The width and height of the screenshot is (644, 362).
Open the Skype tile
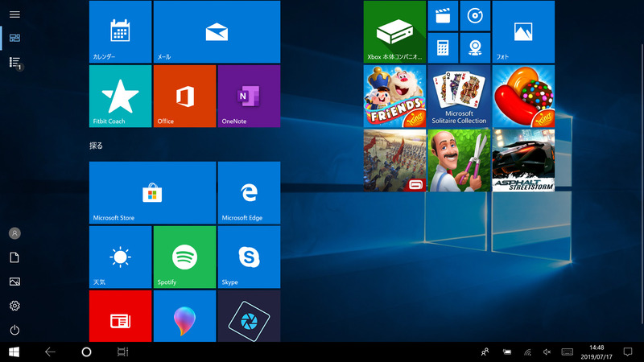tap(250, 257)
